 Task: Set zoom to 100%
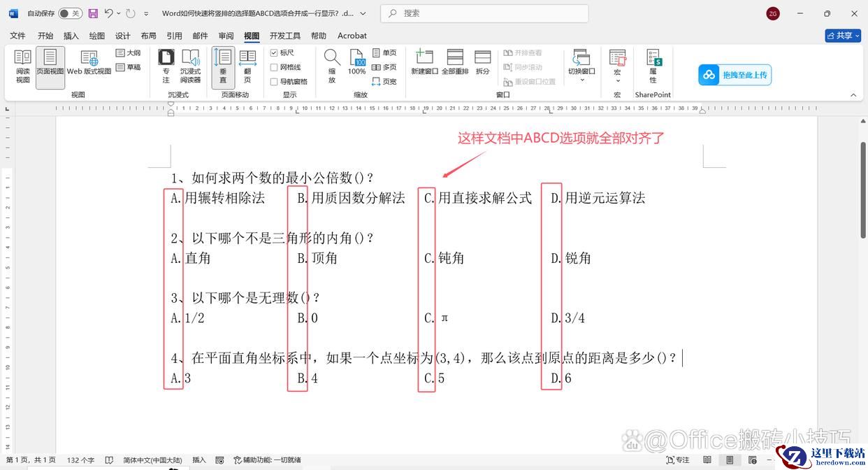click(356, 62)
